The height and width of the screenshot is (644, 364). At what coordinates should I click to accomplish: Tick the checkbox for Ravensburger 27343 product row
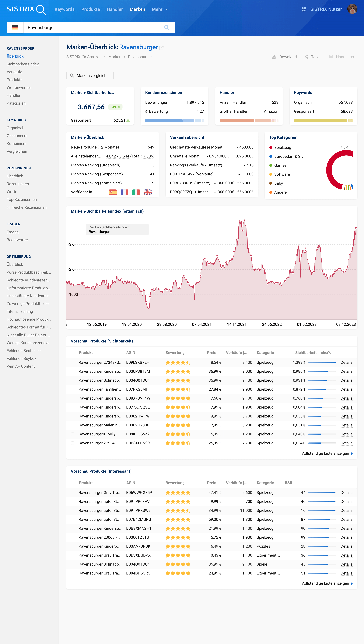73,363
